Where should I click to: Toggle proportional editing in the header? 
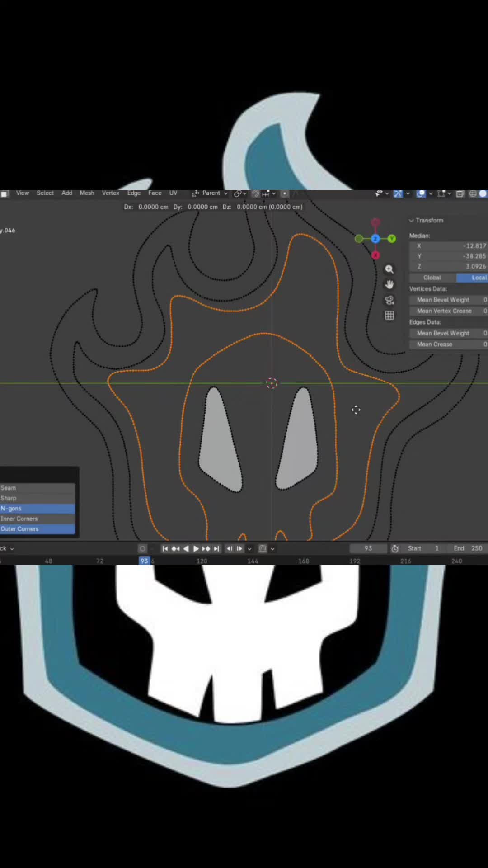[285, 193]
